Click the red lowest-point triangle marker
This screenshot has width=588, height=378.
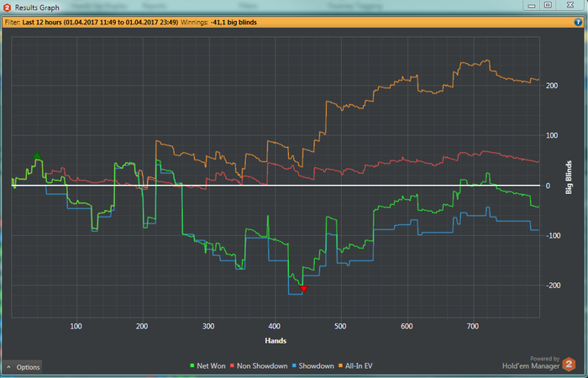click(304, 289)
